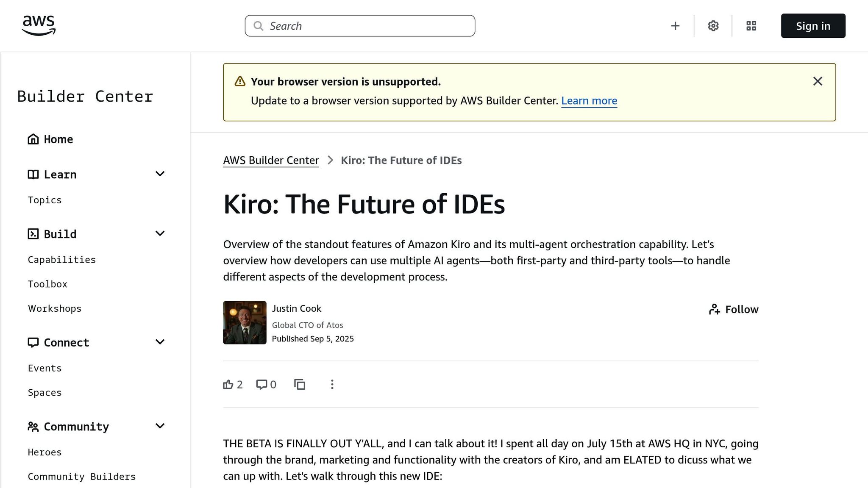Collapse the Learn sidebar section
The height and width of the screenshot is (488, 868).
click(160, 174)
